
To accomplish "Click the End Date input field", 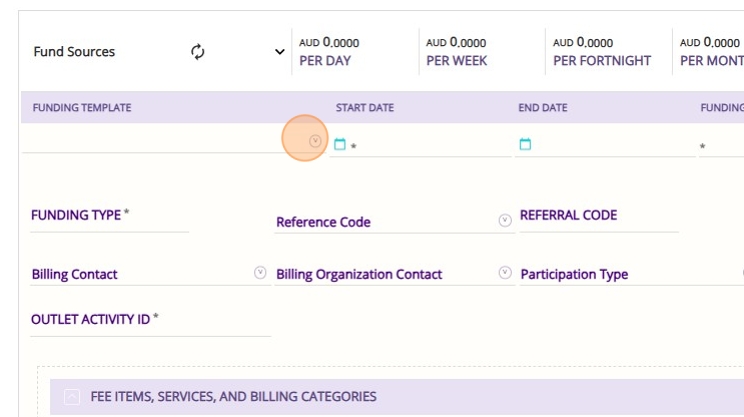I will 610,145.
